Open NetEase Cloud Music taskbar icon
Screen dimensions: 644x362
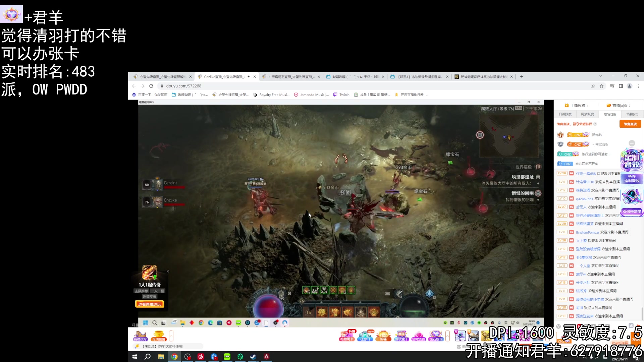click(201, 357)
